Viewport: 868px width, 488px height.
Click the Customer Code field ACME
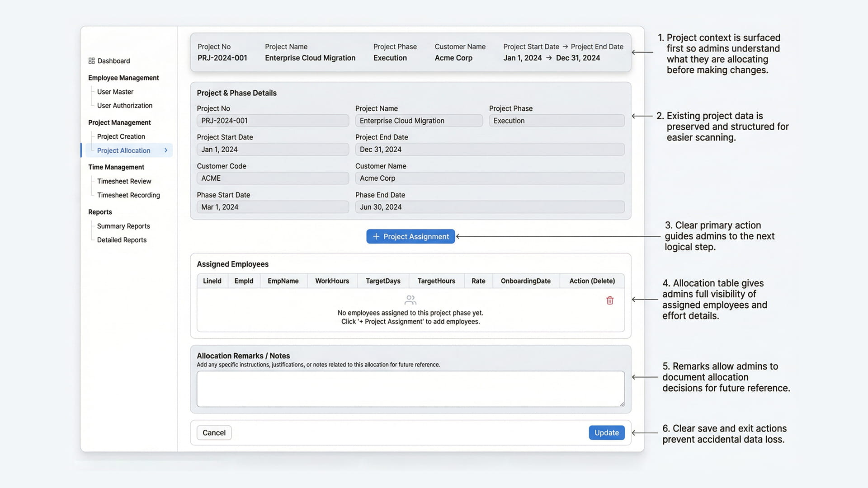pyautogui.click(x=273, y=178)
